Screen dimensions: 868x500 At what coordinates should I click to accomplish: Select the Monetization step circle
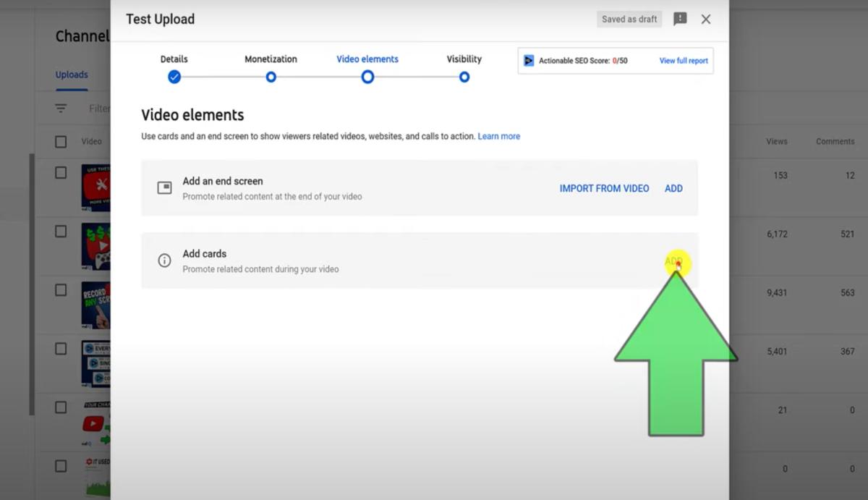pyautogui.click(x=271, y=77)
